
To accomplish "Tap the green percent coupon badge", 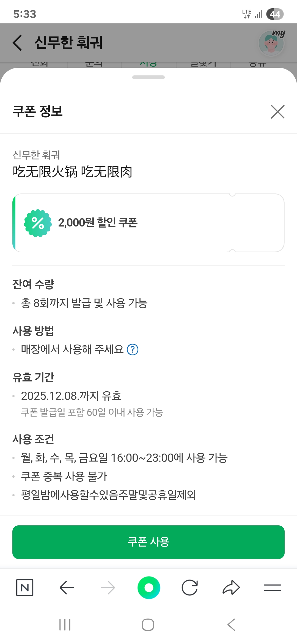I will (38, 223).
